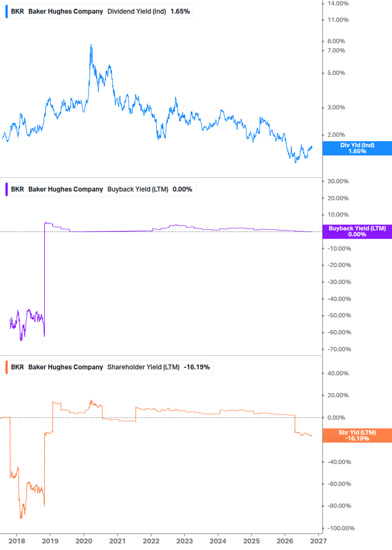392x550 pixels.
Task: Click the purple color bar of Buyback Yield legend
Action: point(7,189)
